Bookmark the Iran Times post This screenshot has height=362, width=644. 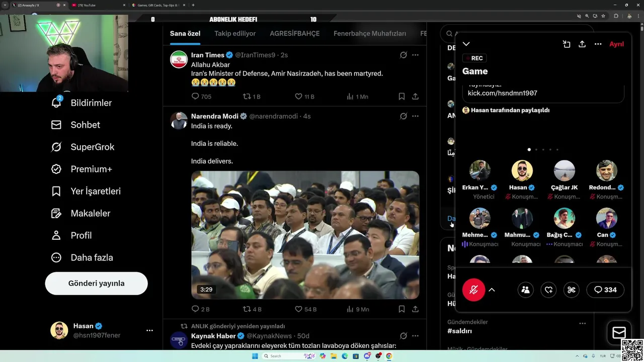coord(401,96)
